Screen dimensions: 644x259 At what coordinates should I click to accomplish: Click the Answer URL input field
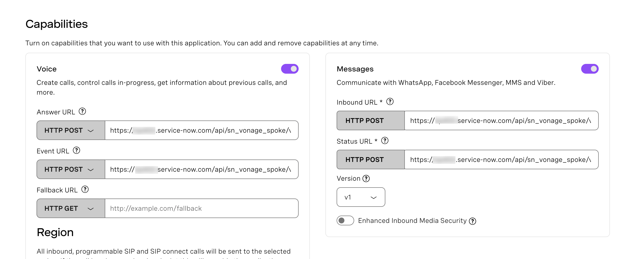201,130
